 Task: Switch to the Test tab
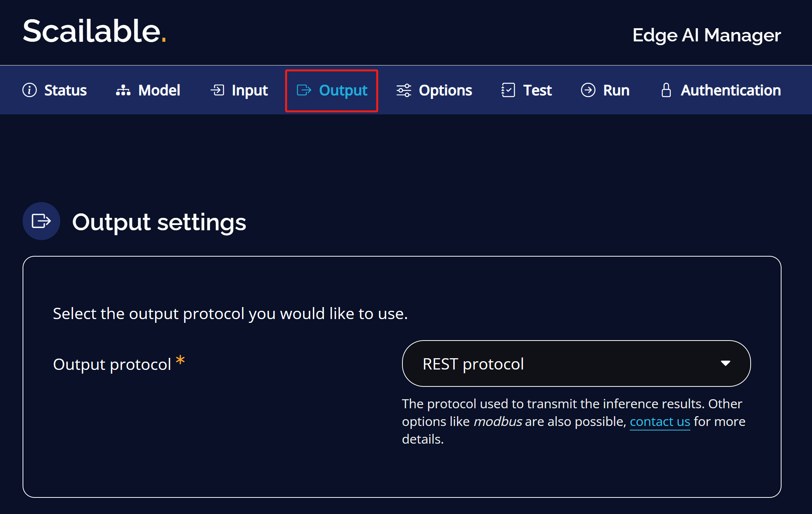526,90
